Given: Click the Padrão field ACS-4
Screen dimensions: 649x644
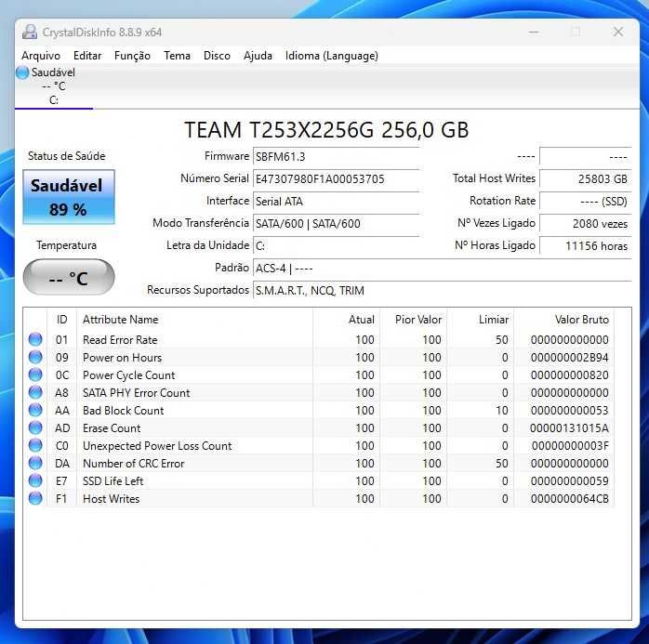Looking at the screenshot, I should tap(443, 269).
